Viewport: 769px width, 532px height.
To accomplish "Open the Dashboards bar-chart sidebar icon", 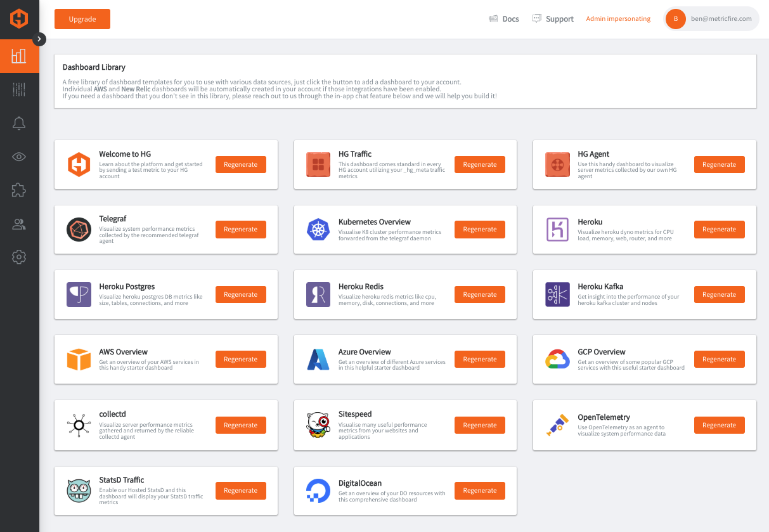I will pyautogui.click(x=19, y=56).
